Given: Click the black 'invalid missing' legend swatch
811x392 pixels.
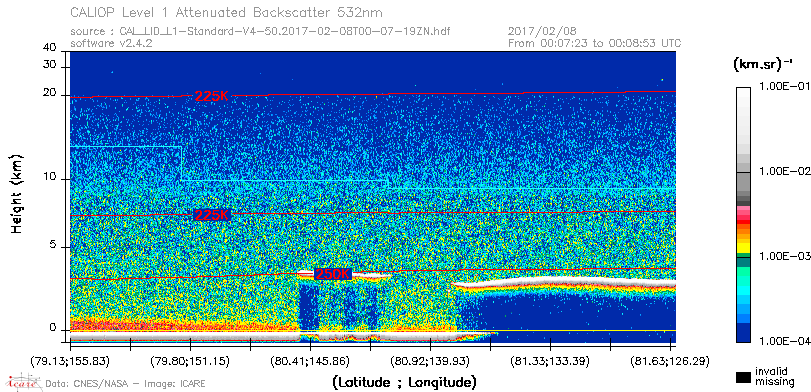Looking at the screenshot, I should 742,378.
